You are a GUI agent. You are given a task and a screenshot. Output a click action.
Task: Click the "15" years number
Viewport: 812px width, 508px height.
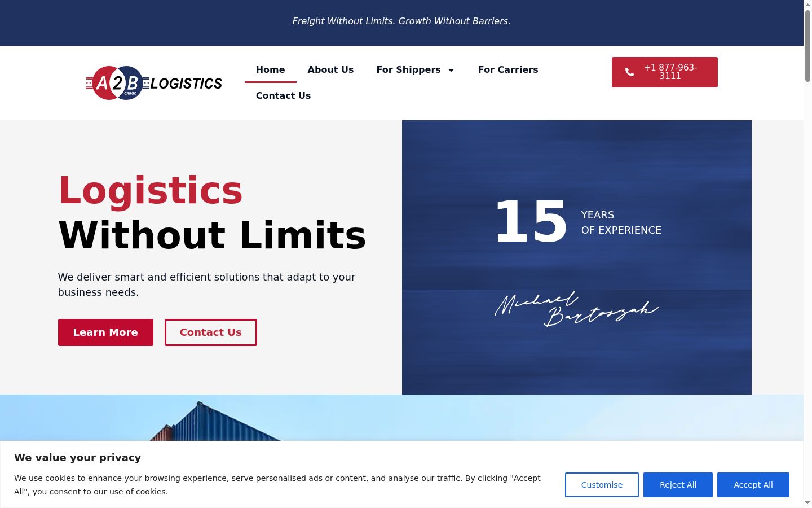(531, 222)
